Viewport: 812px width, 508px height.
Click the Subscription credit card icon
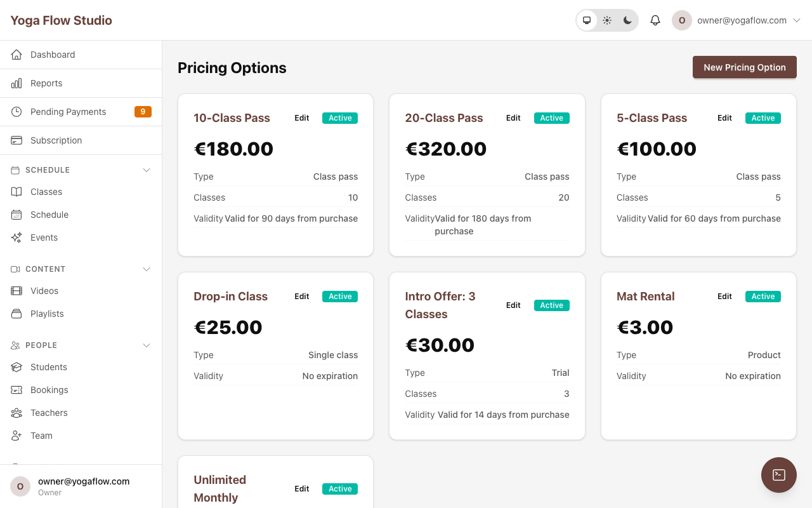coord(16,140)
